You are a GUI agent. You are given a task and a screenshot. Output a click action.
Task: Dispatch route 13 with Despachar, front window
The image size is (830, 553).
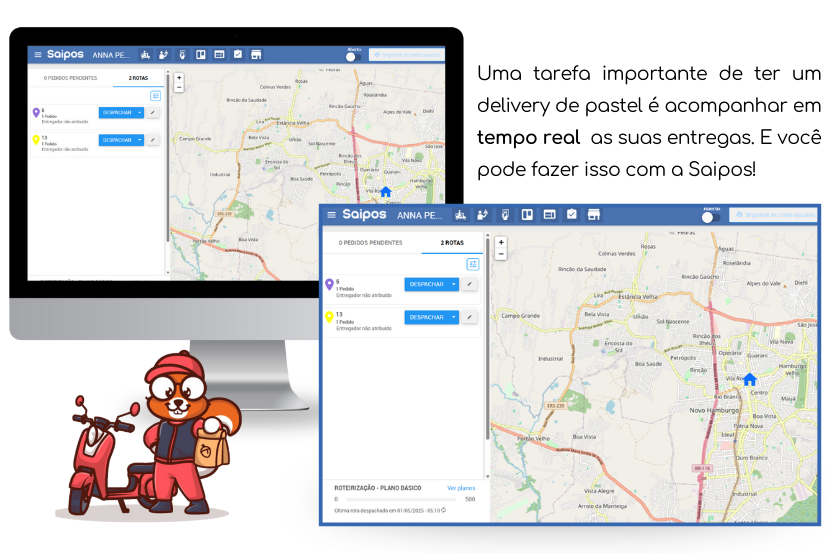427,317
